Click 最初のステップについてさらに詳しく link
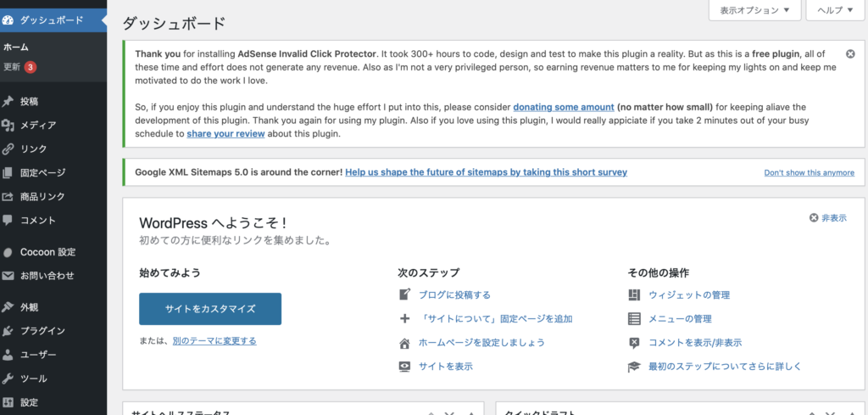The image size is (868, 415). [x=726, y=367]
